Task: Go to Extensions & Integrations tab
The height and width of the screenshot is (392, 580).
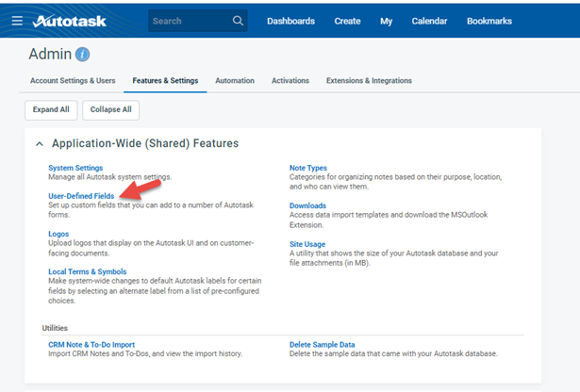Action: coord(369,80)
